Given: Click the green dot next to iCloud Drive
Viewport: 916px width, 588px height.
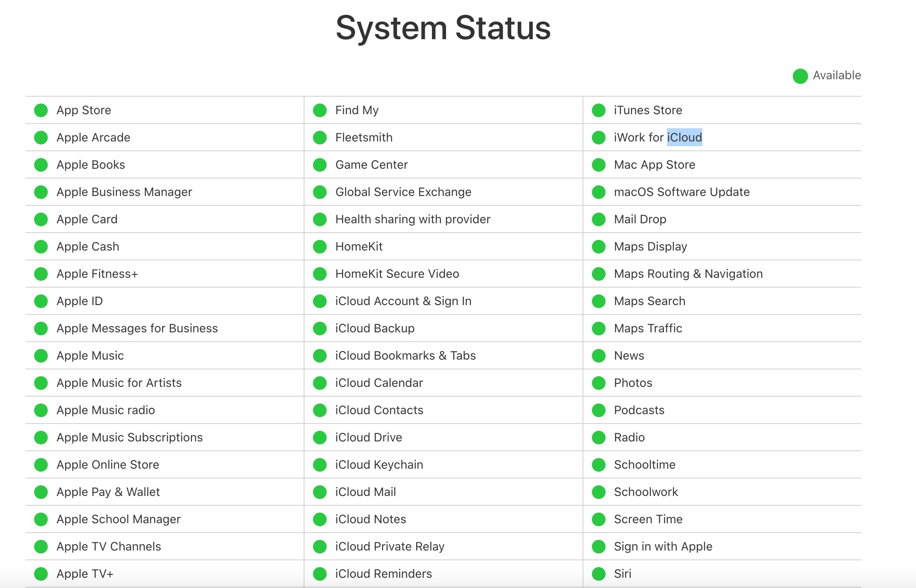Looking at the screenshot, I should (320, 438).
